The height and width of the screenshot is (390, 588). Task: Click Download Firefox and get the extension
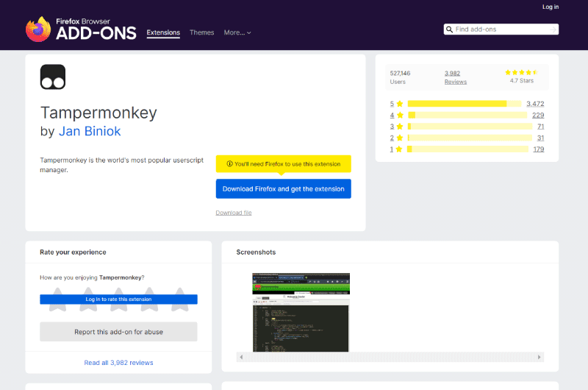tap(284, 189)
